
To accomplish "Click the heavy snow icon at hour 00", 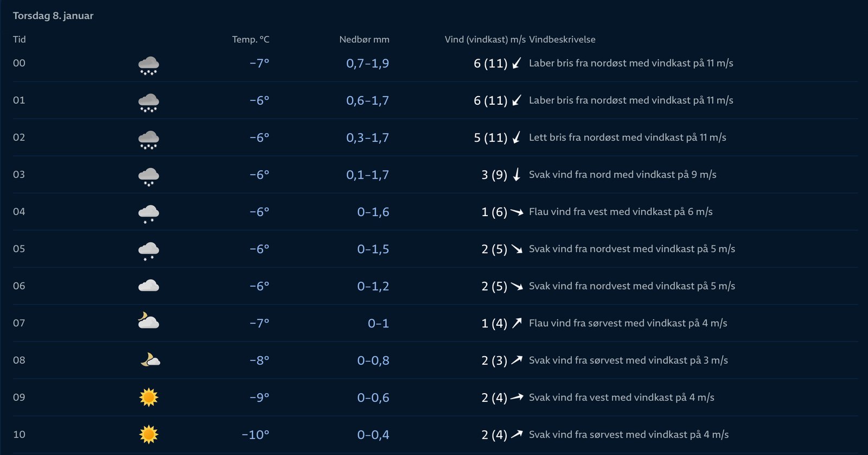I will click(x=149, y=65).
